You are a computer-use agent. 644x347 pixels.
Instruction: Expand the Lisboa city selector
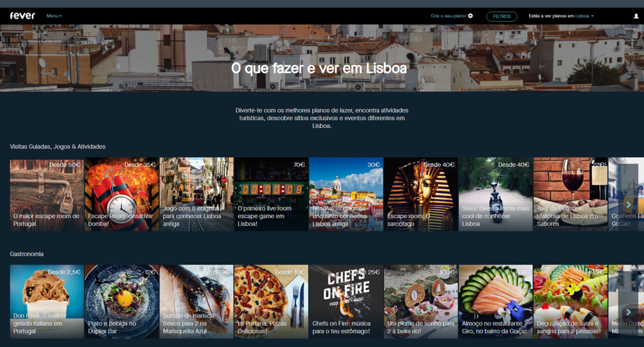(x=584, y=16)
